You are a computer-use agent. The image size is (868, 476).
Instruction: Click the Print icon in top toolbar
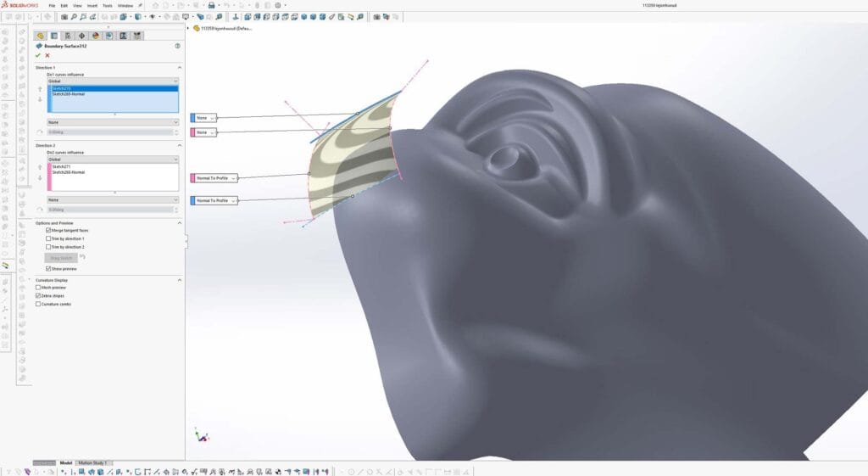211,5
